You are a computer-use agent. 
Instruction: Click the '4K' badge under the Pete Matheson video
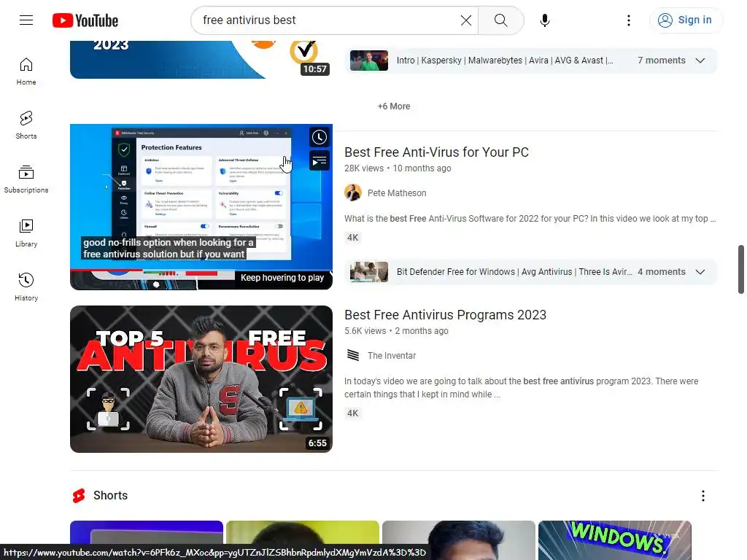pos(352,238)
